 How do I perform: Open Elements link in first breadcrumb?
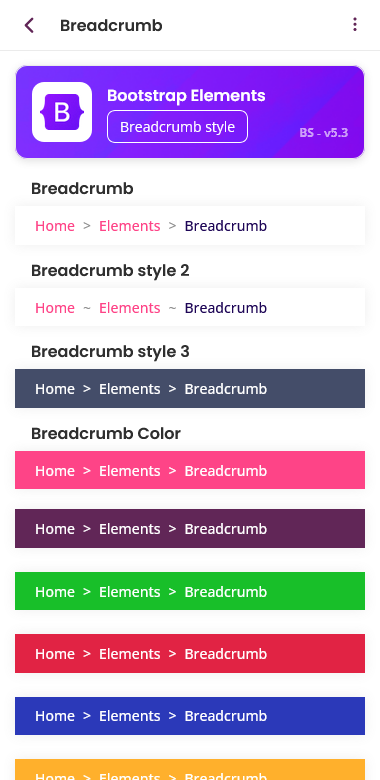(129, 226)
